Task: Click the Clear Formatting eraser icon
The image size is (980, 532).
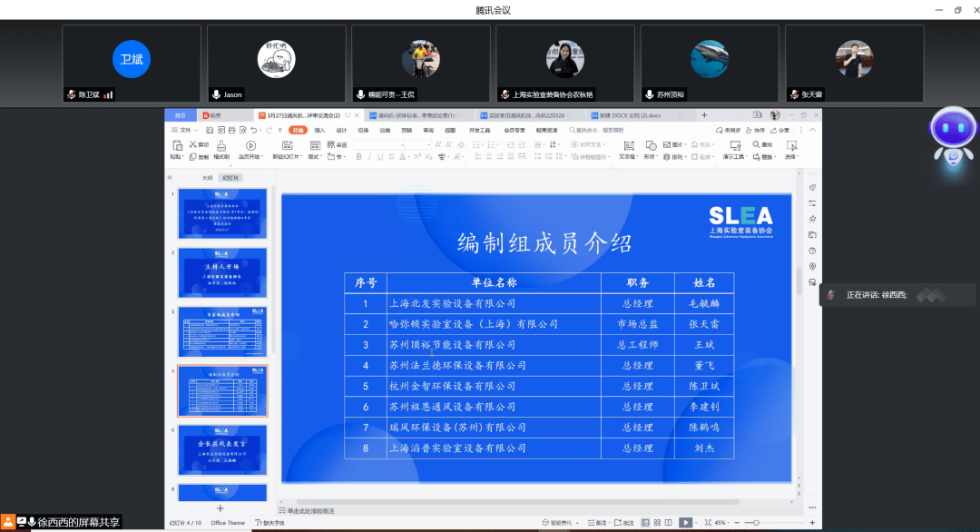Action: [x=461, y=144]
